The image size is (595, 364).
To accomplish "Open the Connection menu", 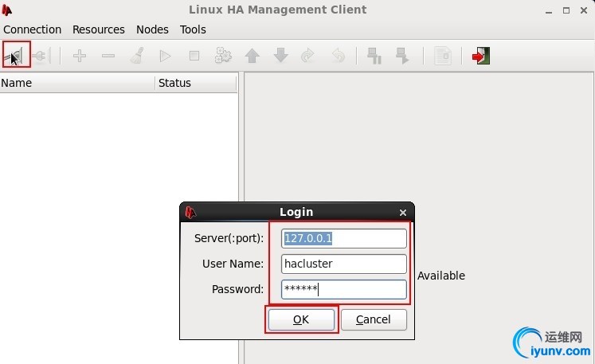I will [33, 29].
